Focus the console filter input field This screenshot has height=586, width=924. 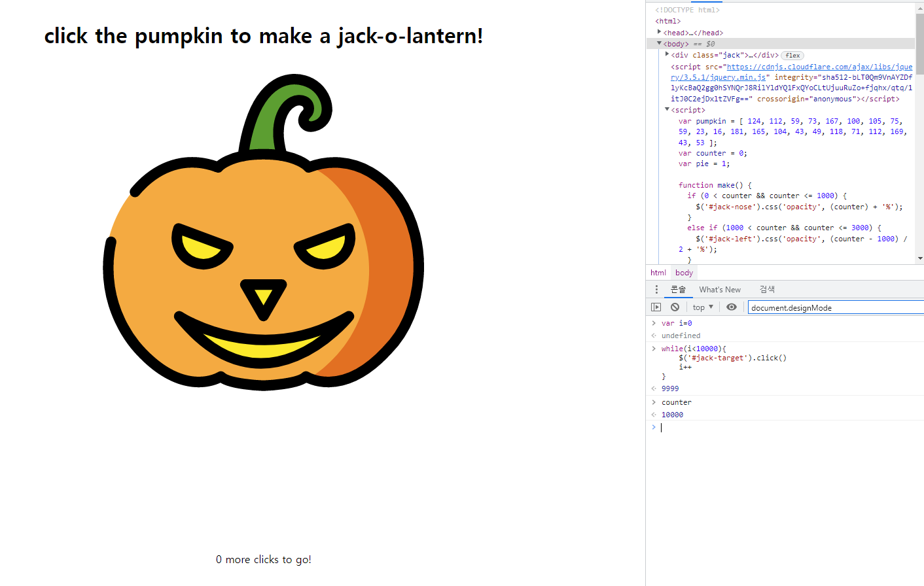coord(836,308)
